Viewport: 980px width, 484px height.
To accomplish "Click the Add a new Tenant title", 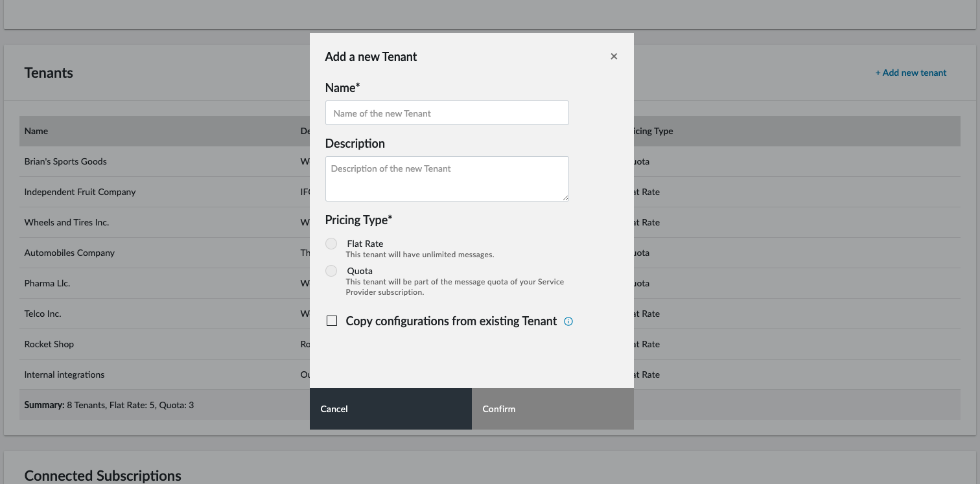I will (371, 56).
